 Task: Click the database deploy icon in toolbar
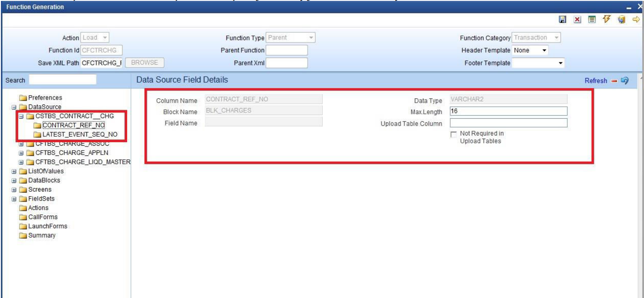click(621, 19)
